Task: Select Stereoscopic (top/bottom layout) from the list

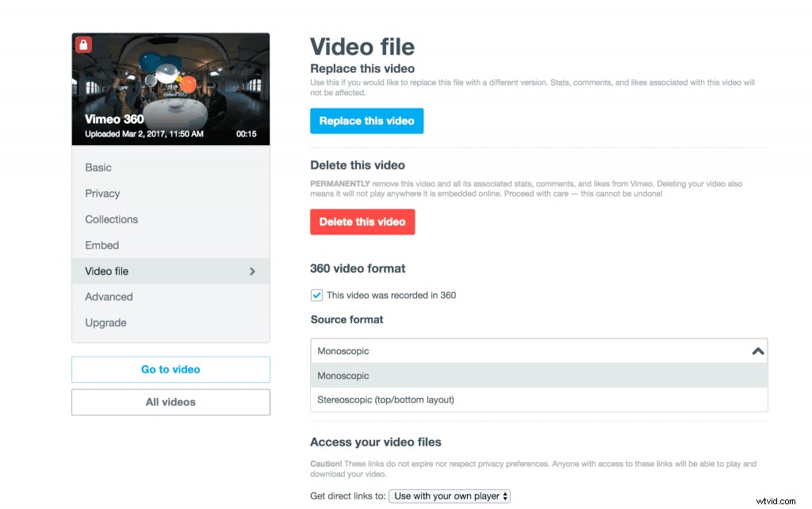Action: (x=388, y=400)
